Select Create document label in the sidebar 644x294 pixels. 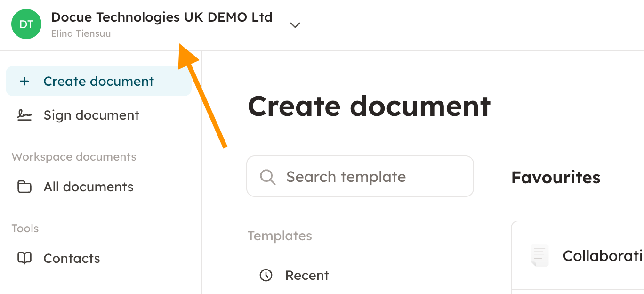[x=98, y=82]
